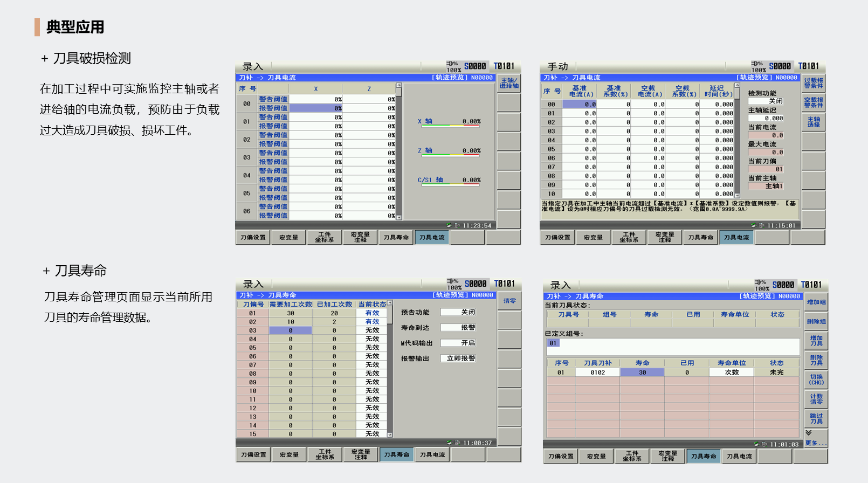868x483 pixels.
Task: Open the 寿命单位 cell showing 次数
Action: point(731,372)
